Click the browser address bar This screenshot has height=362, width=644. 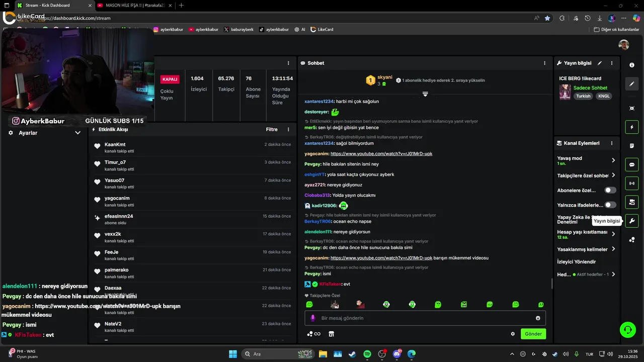[x=282, y=18]
